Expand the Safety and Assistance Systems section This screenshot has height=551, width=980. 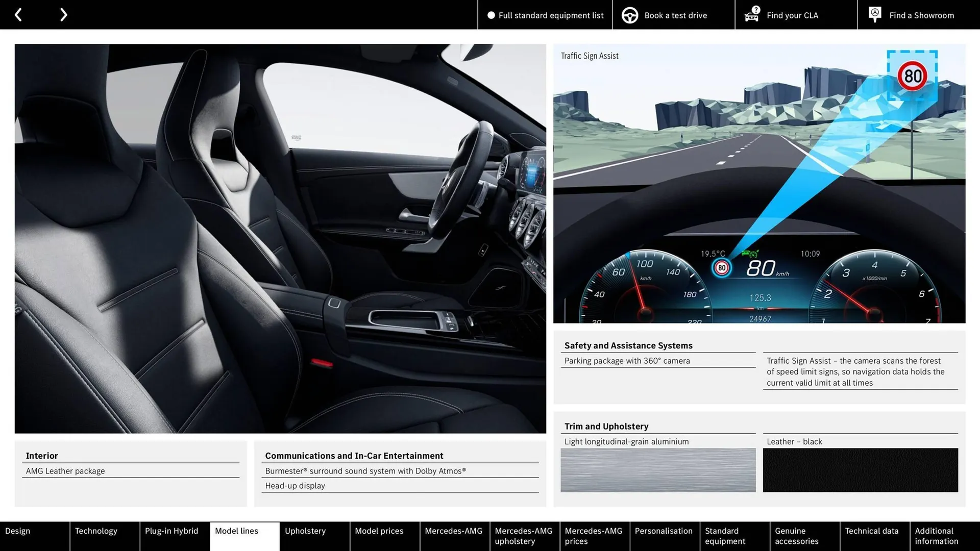click(x=628, y=345)
